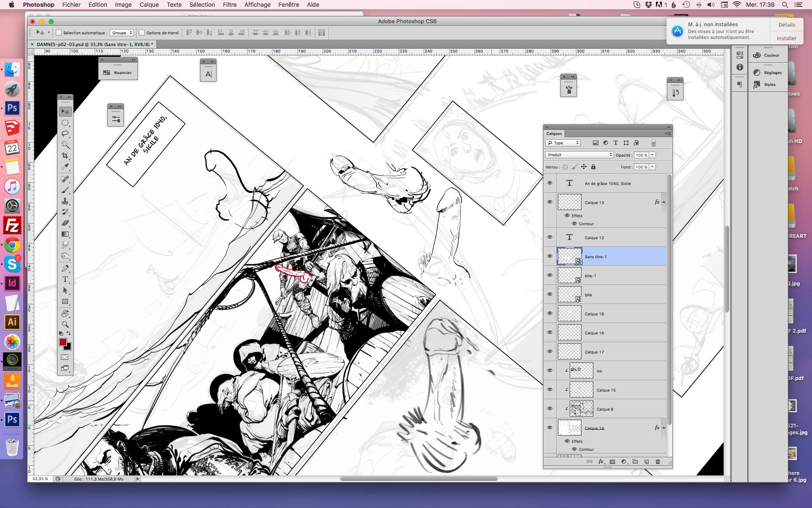Select the Crop tool
The image size is (812, 508).
coord(65,155)
